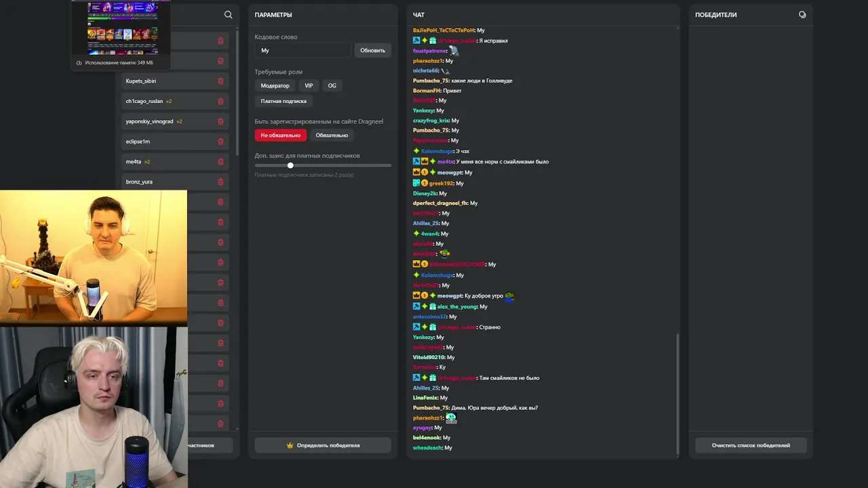Click the Кодовое слово input field

click(303, 50)
